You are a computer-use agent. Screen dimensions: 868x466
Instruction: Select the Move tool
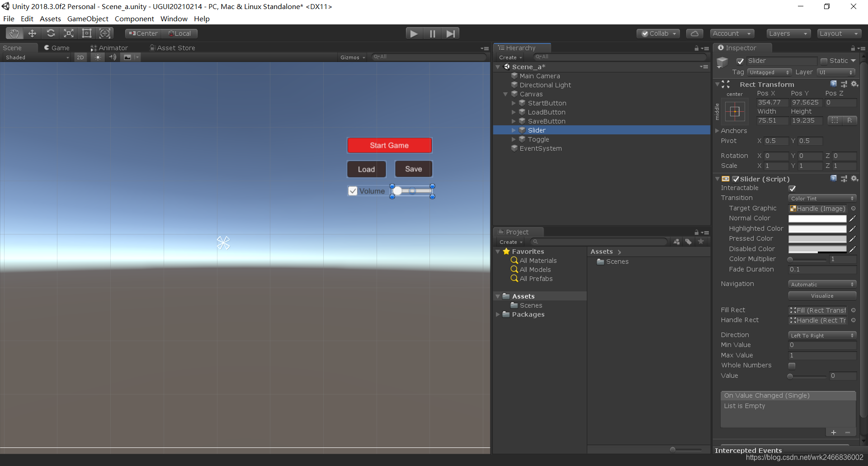click(x=33, y=33)
